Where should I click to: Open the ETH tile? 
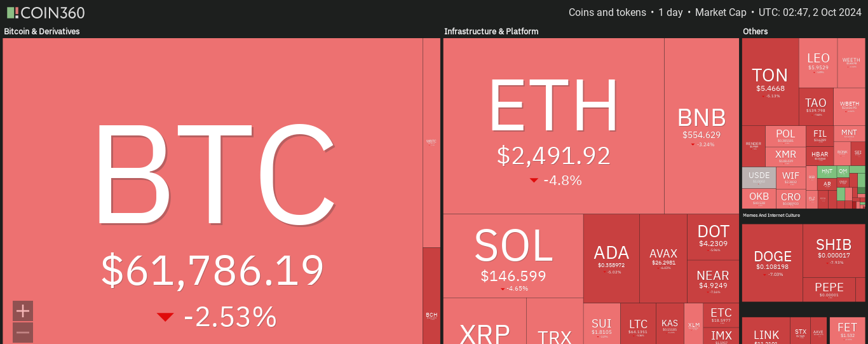pos(553,126)
